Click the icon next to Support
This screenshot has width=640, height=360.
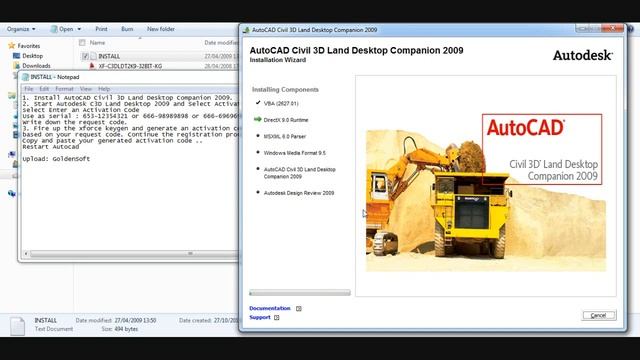click(277, 318)
